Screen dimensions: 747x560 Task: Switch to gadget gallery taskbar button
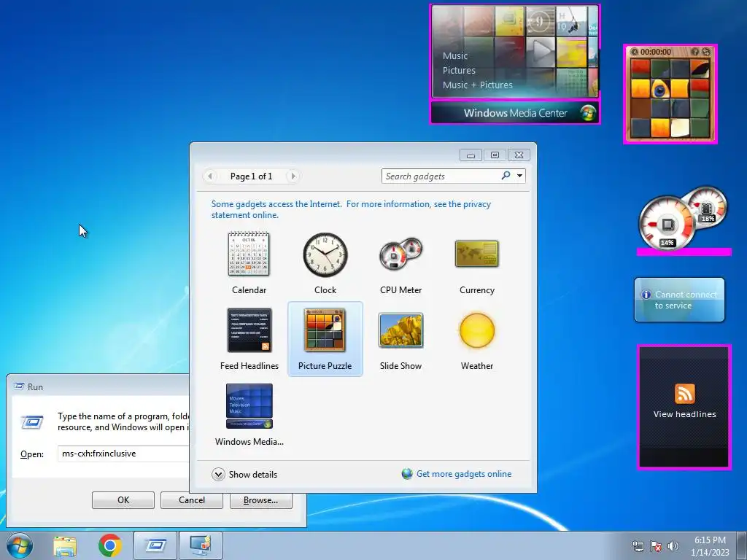[x=201, y=545]
